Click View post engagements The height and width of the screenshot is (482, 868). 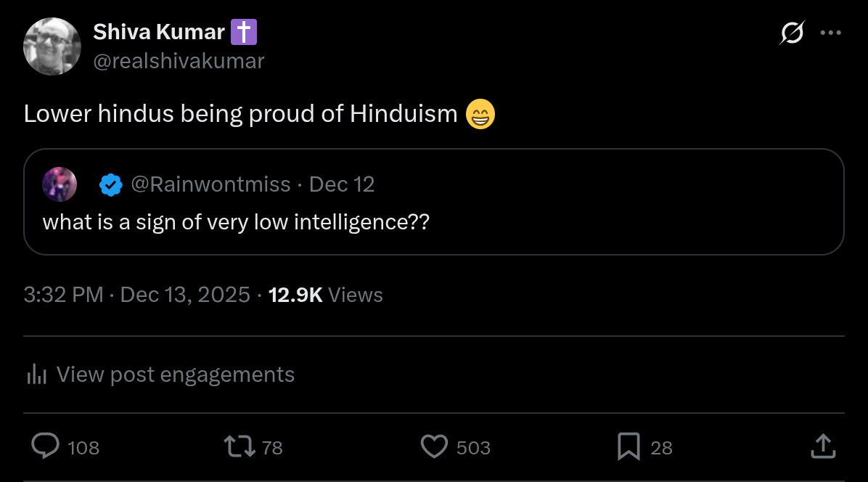pyautogui.click(x=175, y=375)
